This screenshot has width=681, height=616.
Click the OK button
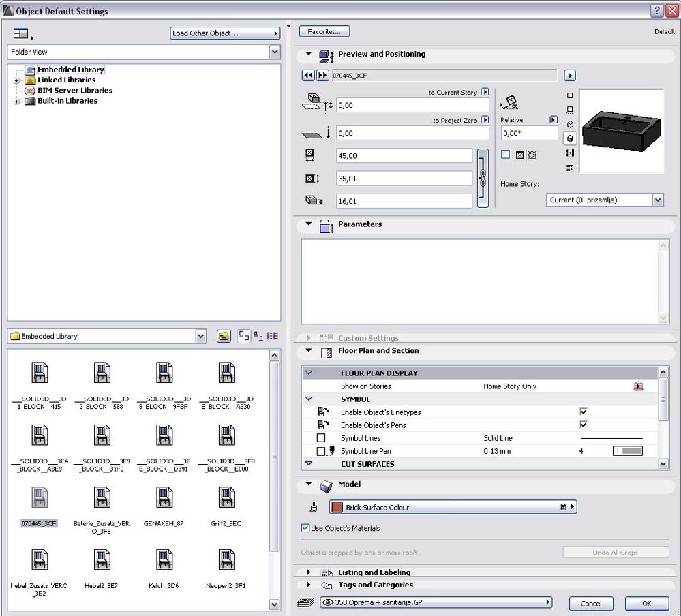pos(646,603)
